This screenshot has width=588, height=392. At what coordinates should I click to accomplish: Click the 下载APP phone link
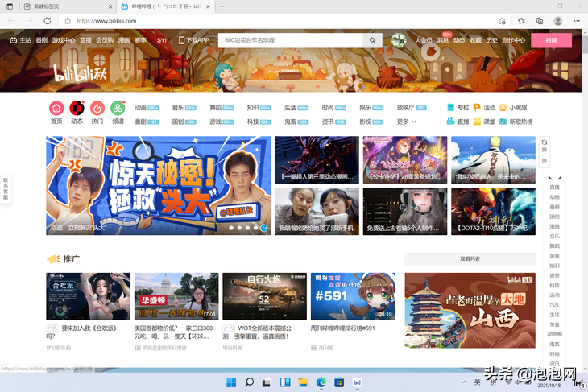click(x=194, y=40)
